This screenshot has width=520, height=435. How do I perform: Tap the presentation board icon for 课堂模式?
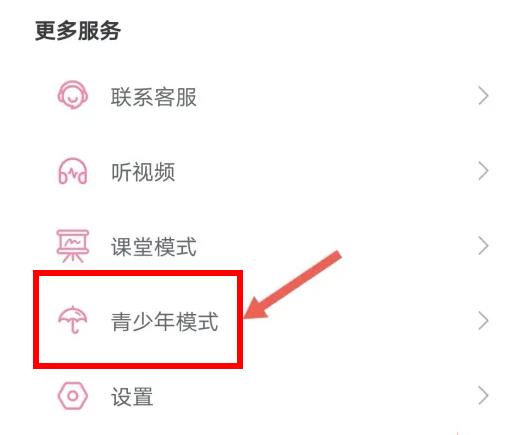73,246
